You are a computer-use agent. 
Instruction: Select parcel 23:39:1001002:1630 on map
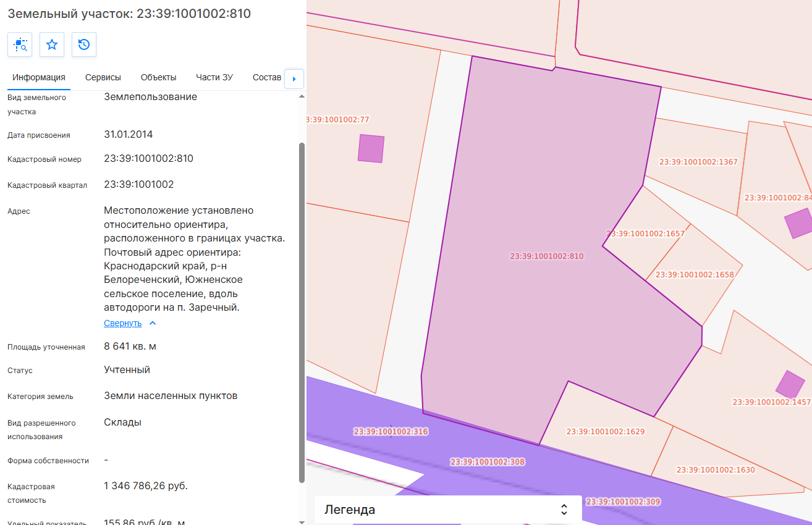[716, 469]
